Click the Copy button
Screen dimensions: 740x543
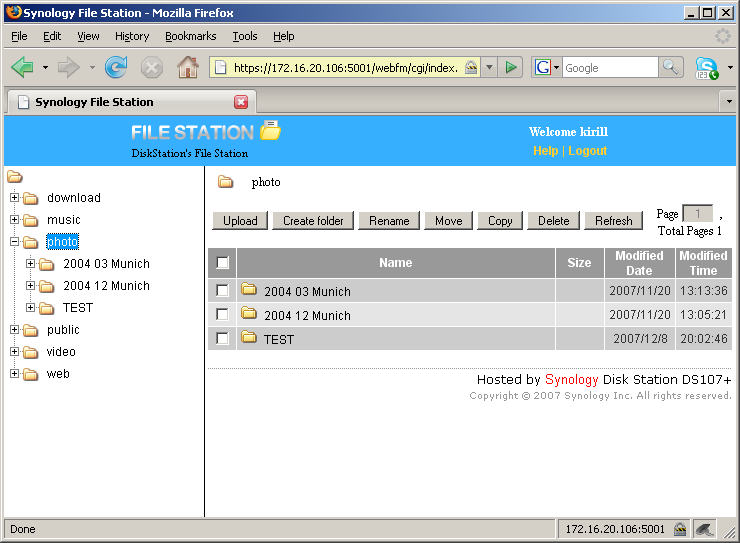(x=500, y=221)
